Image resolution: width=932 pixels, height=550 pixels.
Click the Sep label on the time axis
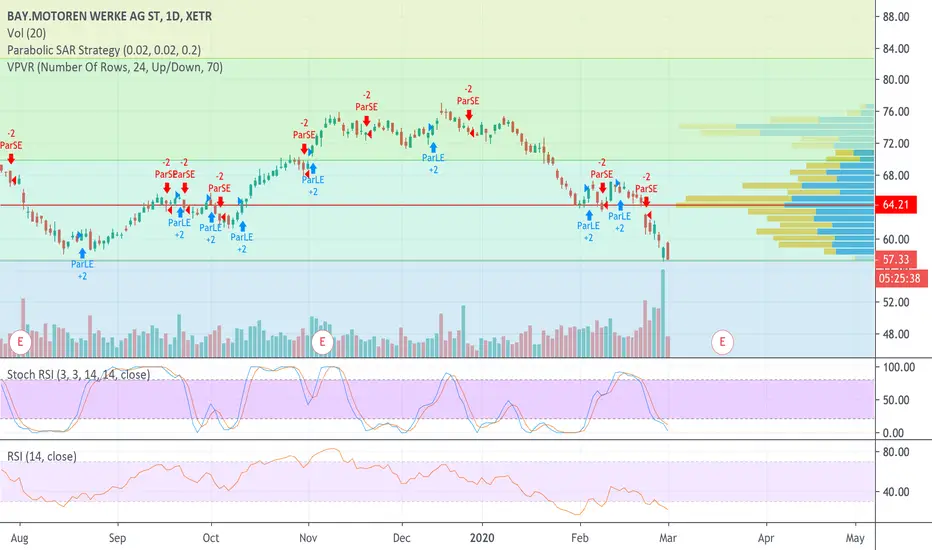118,538
